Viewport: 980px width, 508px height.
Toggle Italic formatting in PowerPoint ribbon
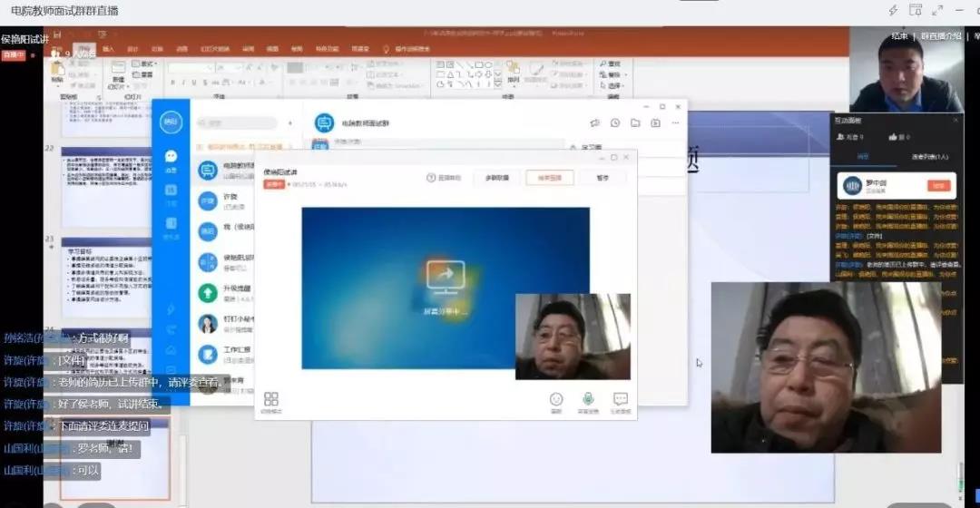183,83
